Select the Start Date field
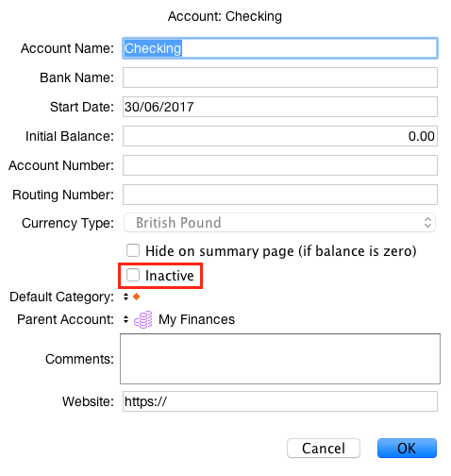Screen dimensions: 451x476 (280, 107)
